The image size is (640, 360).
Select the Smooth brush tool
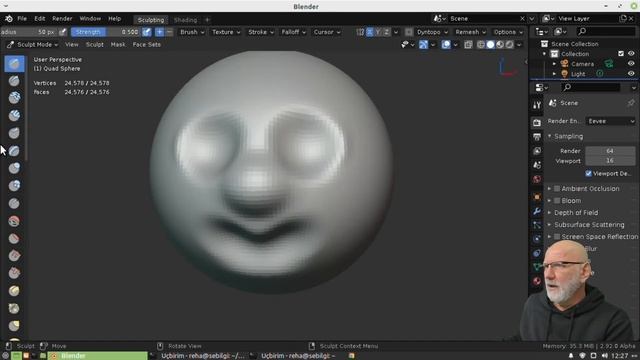[14, 221]
